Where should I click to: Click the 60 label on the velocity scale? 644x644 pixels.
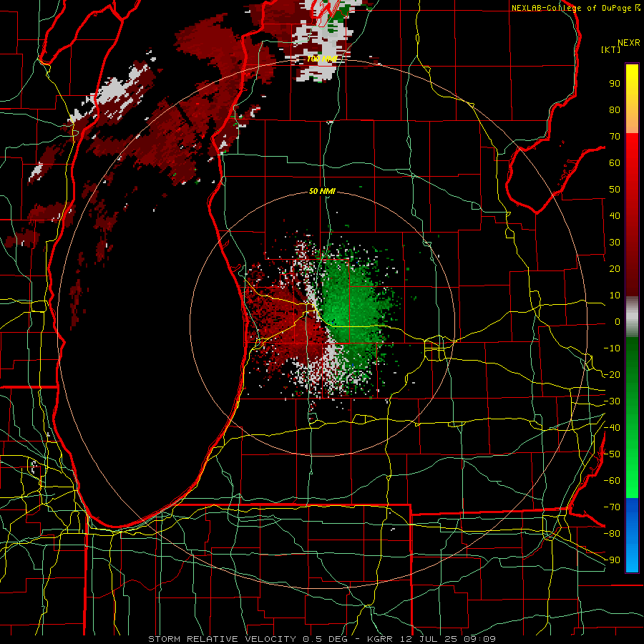point(615,163)
